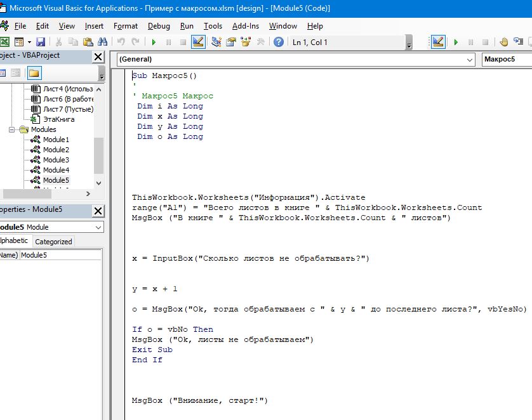
Task: Click the Toggle Breakpoint hand icon
Action: tap(504, 42)
